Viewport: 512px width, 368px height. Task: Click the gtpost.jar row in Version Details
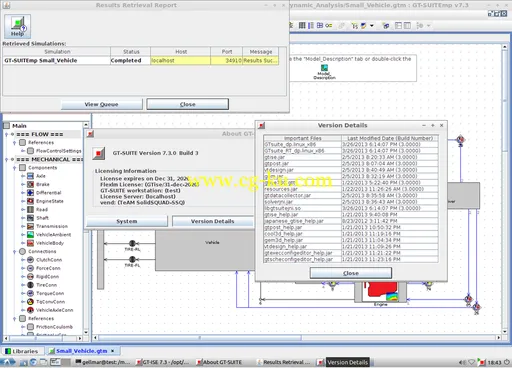(351, 163)
